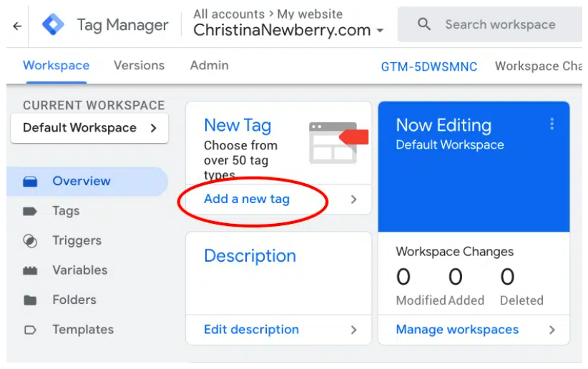Click the All accounts breadcrumb link
Screen dimensions: 588x369
229,14
